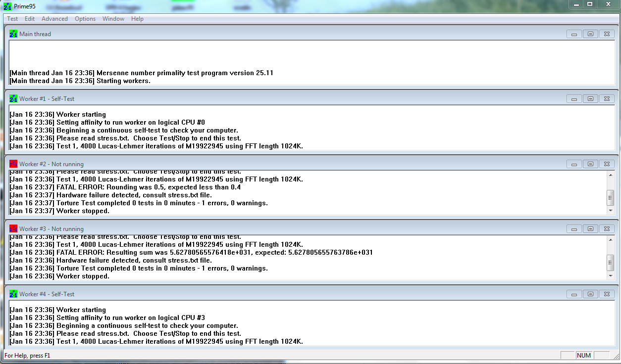Click the Worker #3 scrollbar thumb
The image size is (621, 364).
[x=610, y=263]
